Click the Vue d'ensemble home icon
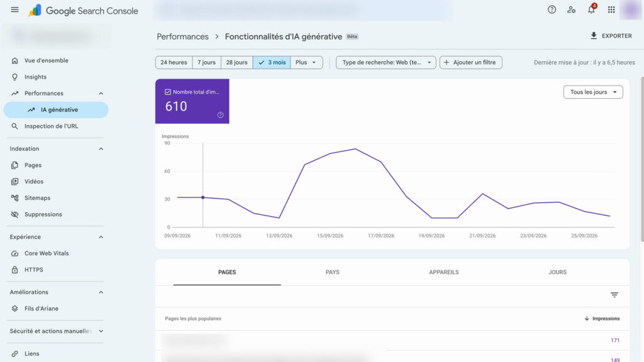The width and height of the screenshot is (644, 362). [15, 60]
